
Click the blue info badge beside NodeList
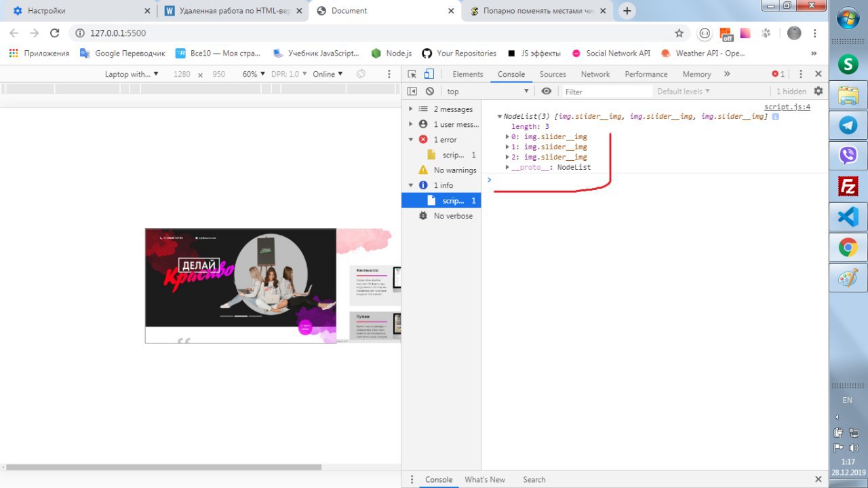point(775,117)
